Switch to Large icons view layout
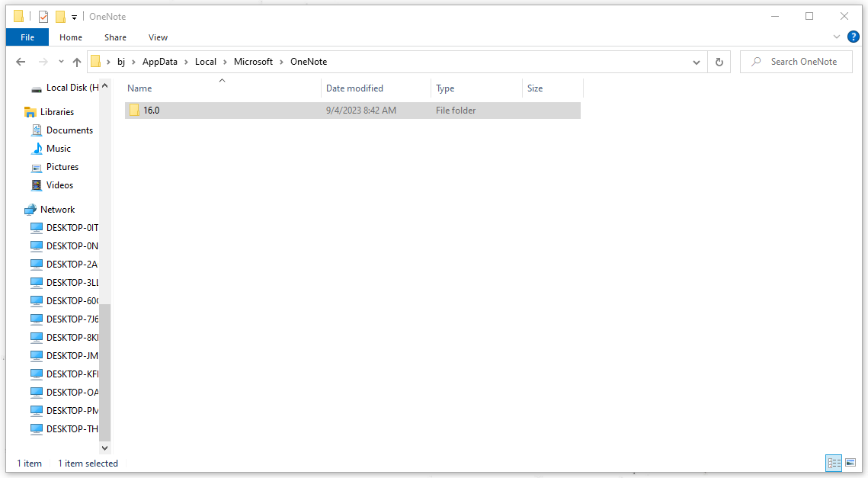This screenshot has height=478, width=868. pos(850,463)
